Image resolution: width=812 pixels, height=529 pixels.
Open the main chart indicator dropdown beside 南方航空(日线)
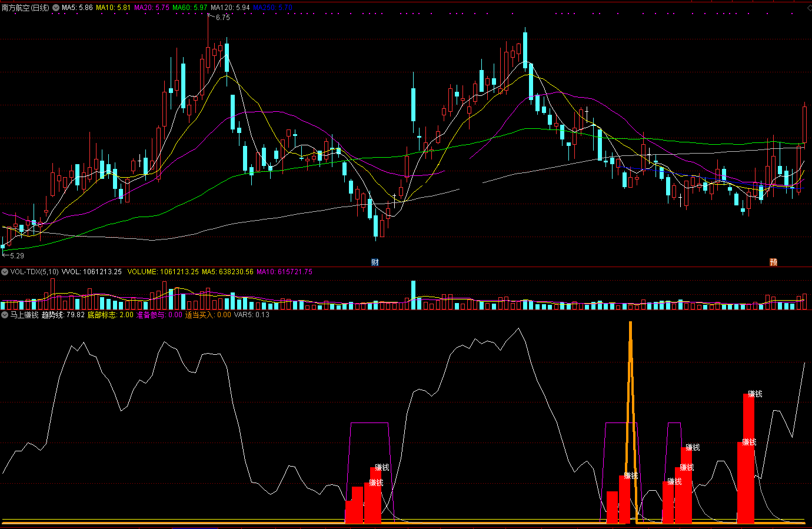coord(56,8)
